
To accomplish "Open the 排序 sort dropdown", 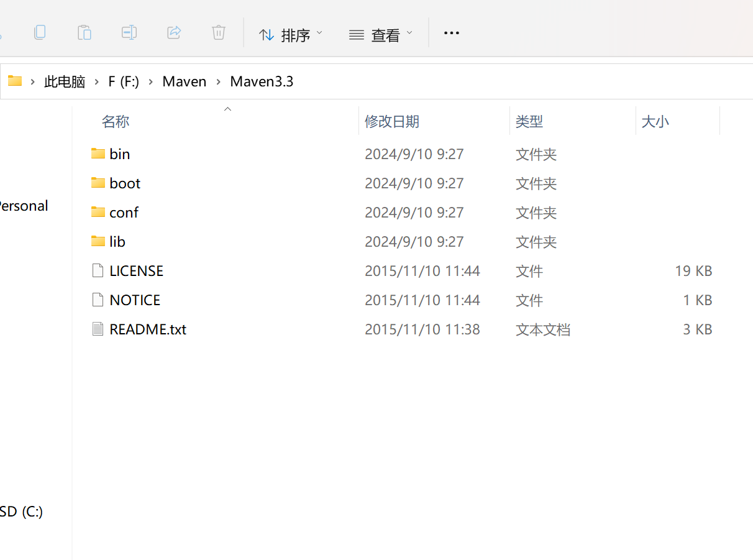I will pyautogui.click(x=291, y=35).
